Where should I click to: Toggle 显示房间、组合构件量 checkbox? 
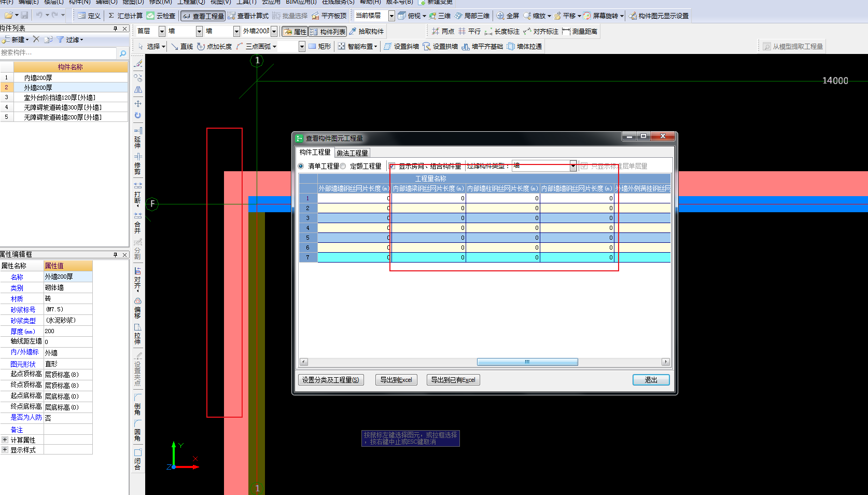[x=392, y=166]
